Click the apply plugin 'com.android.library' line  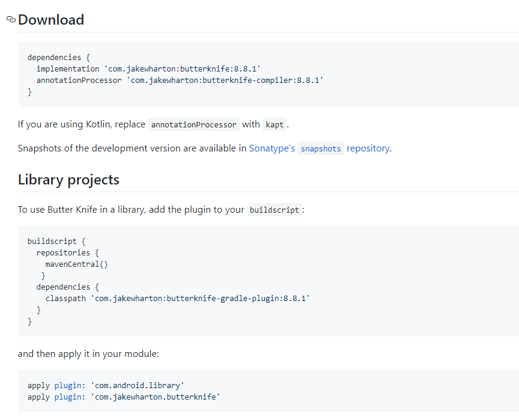(x=106, y=385)
